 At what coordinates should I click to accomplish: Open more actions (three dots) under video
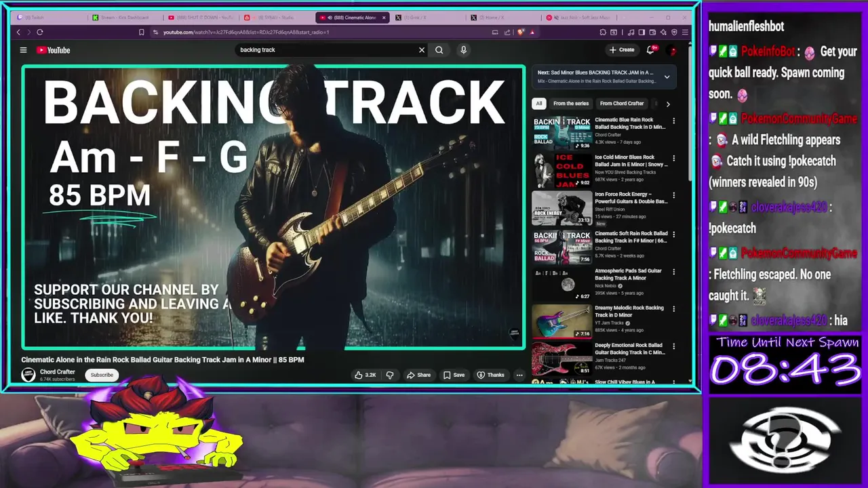pos(519,375)
